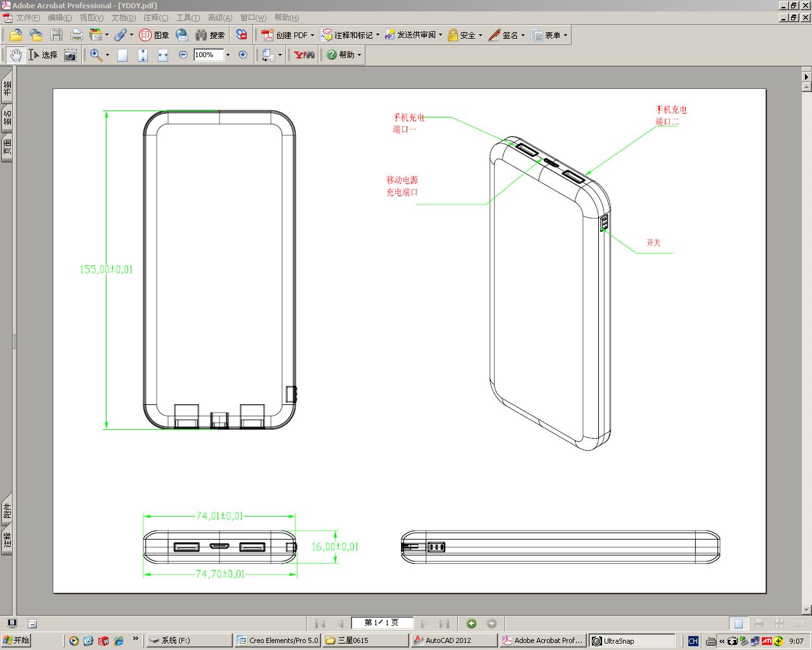Click the email globe icon
The image size is (812, 650).
(x=182, y=36)
